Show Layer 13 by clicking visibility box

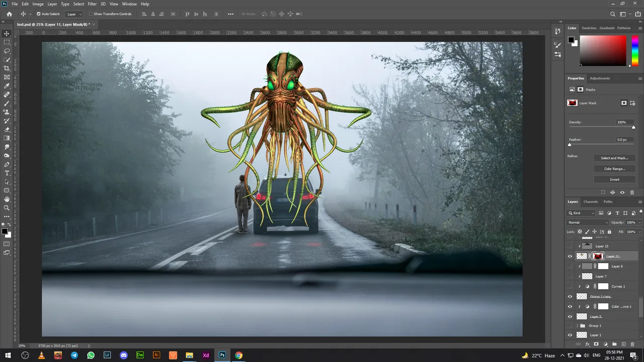click(570, 246)
